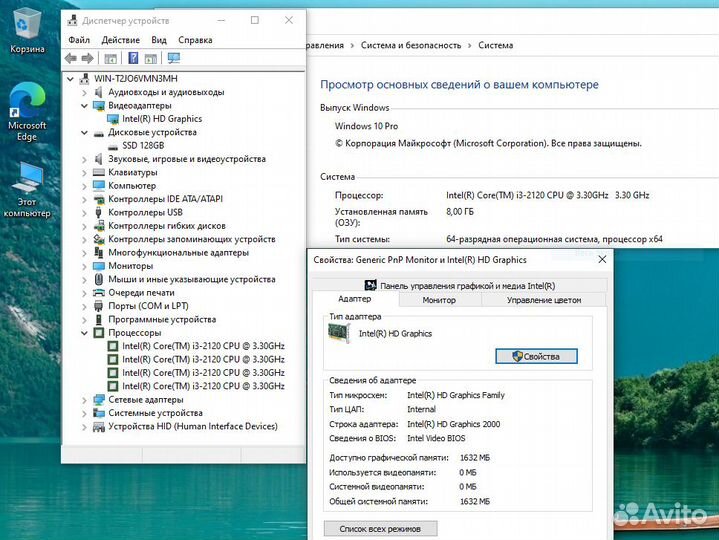Click the Список всех режимов button
Viewport: 719px width, 540px height.
pos(380,529)
